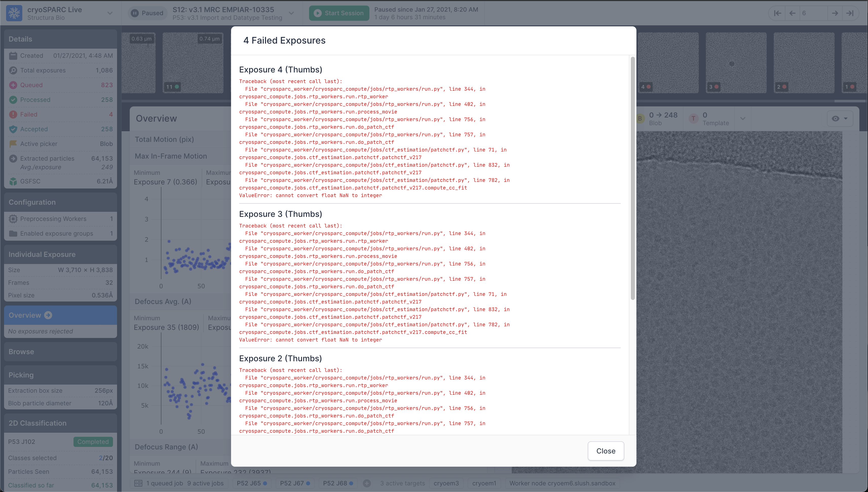Image resolution: width=868 pixels, height=492 pixels.
Task: Click the Queued count value 823
Action: [107, 85]
